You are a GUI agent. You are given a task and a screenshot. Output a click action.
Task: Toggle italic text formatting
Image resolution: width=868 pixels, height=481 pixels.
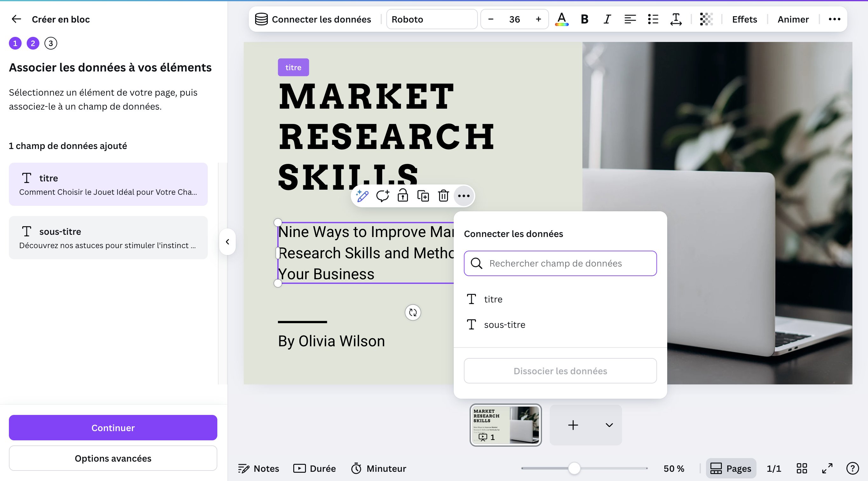(607, 19)
